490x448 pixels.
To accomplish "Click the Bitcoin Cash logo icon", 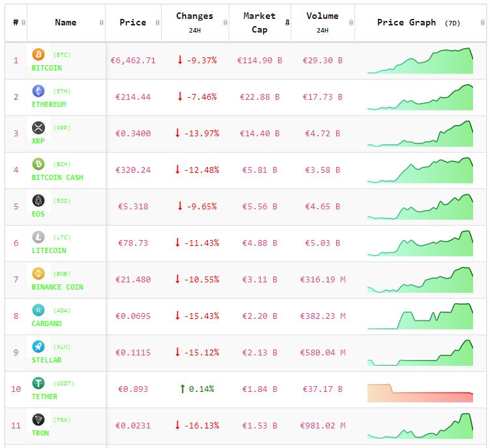I will point(38,164).
